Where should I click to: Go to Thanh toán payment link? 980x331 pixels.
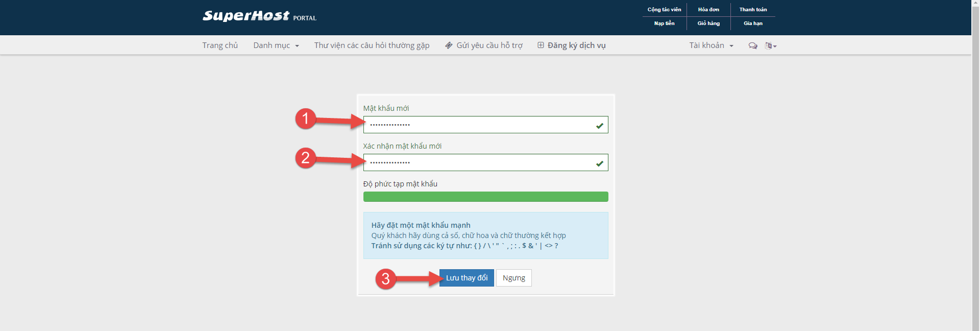click(x=753, y=10)
